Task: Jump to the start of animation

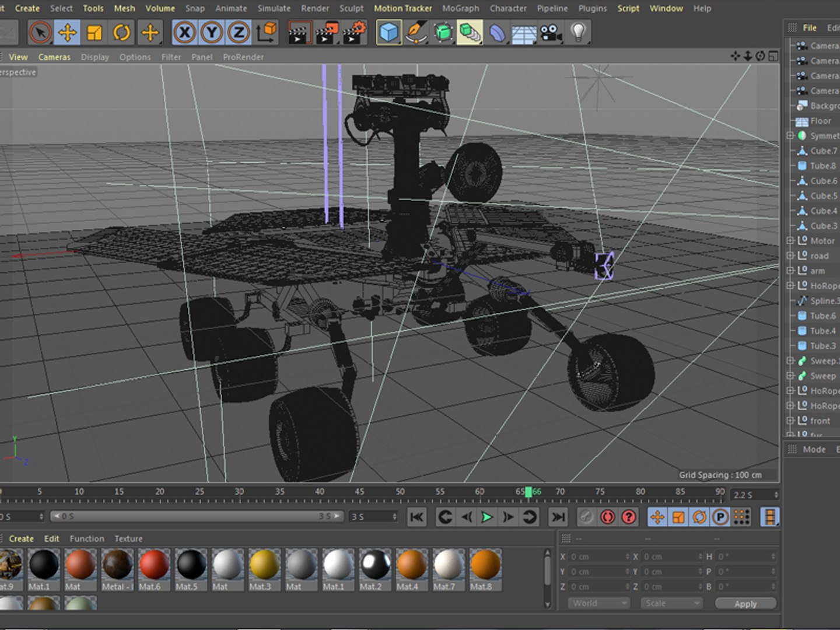Action: coord(416,517)
